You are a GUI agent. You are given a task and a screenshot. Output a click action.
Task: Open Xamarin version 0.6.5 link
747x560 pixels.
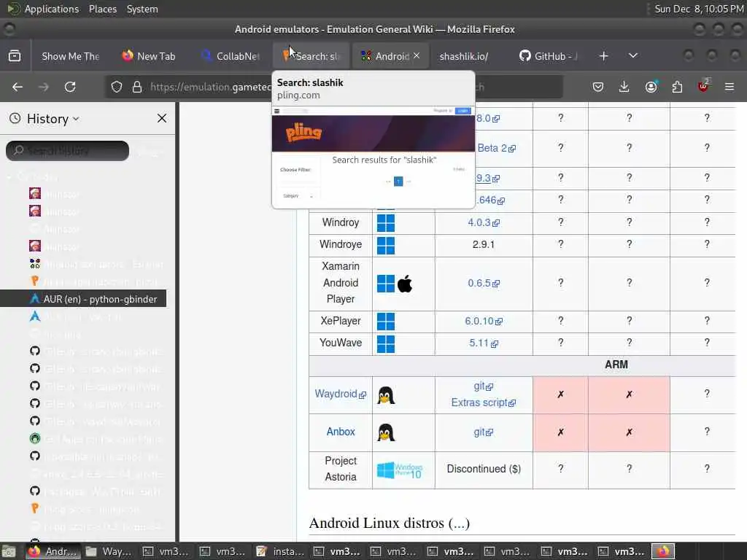tap(483, 283)
